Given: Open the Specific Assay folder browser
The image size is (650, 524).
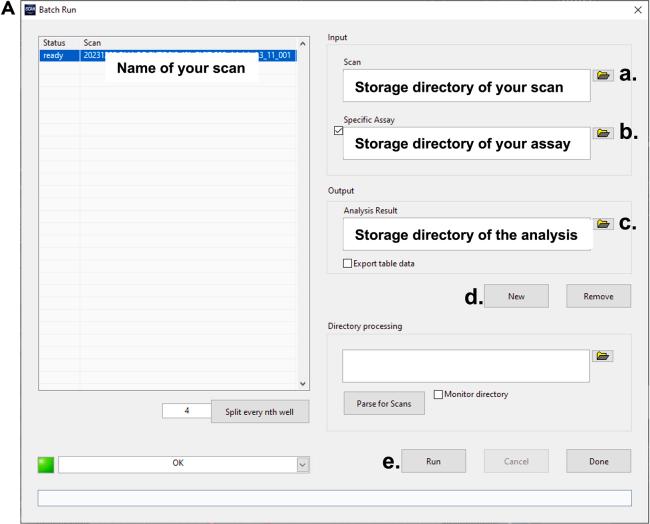Looking at the screenshot, I should click(x=602, y=132).
